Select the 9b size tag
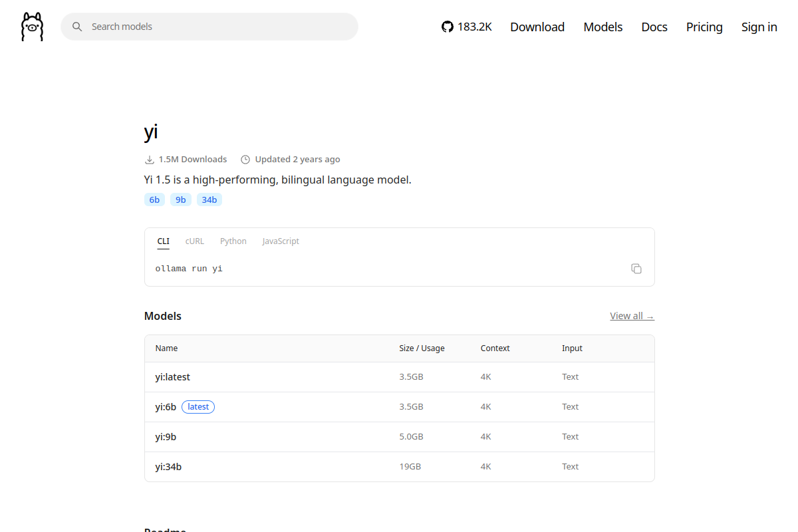The width and height of the screenshot is (798, 532). (181, 199)
